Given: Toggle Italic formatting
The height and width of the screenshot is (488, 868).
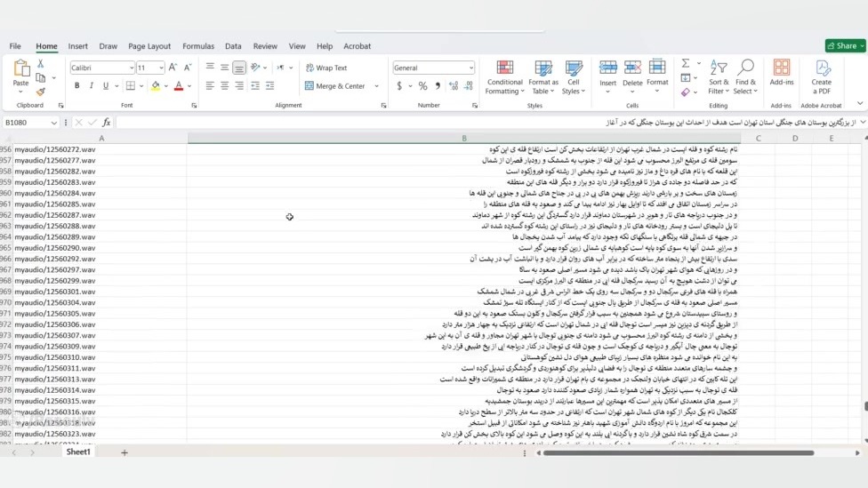Looking at the screenshot, I should click(92, 85).
